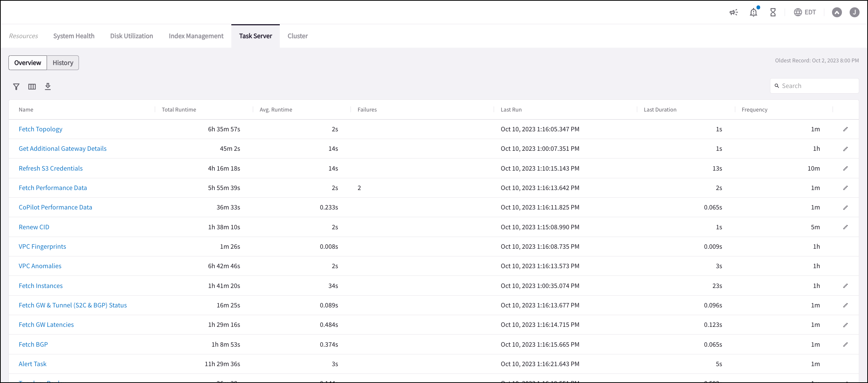This screenshot has height=383, width=868.
Task: Open the user avatar J menu
Action: (x=854, y=12)
